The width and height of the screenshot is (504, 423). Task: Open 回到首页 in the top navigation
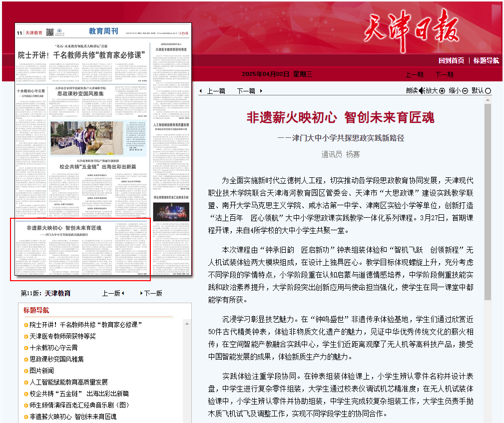[x=451, y=60]
